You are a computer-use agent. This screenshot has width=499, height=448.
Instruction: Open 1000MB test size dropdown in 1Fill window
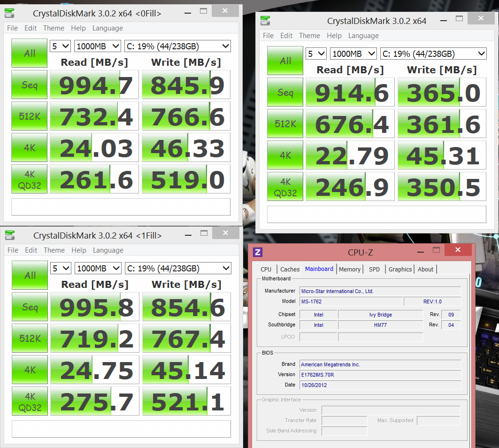[98, 269]
